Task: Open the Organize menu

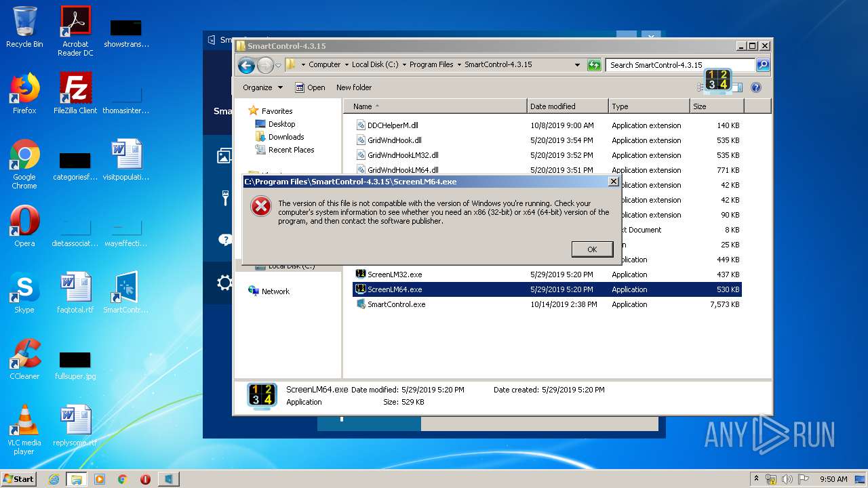Action: (x=263, y=87)
